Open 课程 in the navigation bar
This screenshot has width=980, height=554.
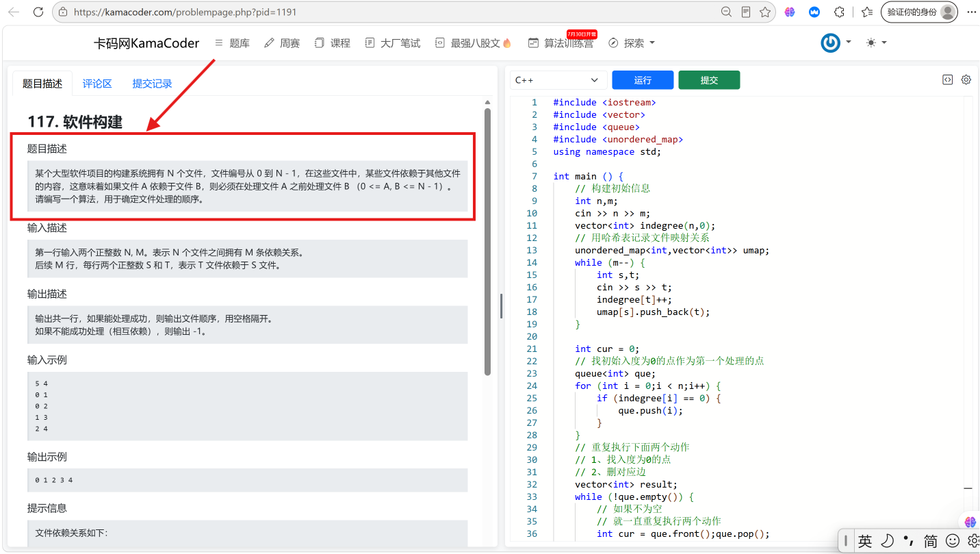click(x=333, y=43)
